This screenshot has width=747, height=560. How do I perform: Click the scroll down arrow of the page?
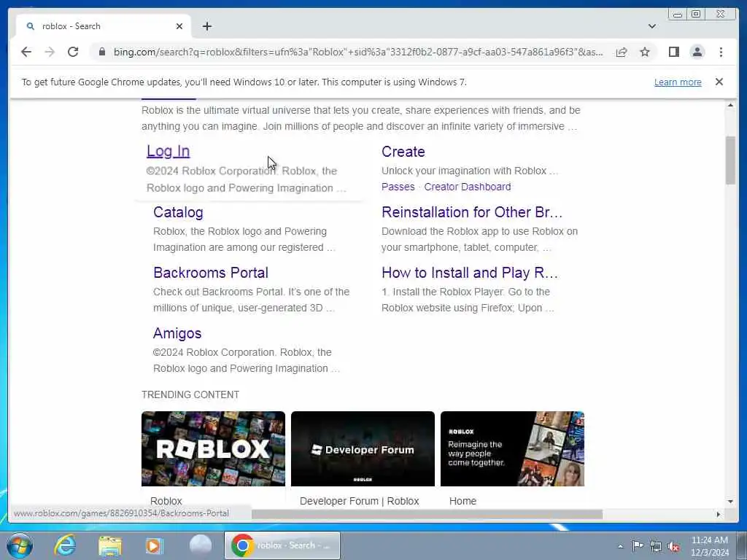coord(730,501)
